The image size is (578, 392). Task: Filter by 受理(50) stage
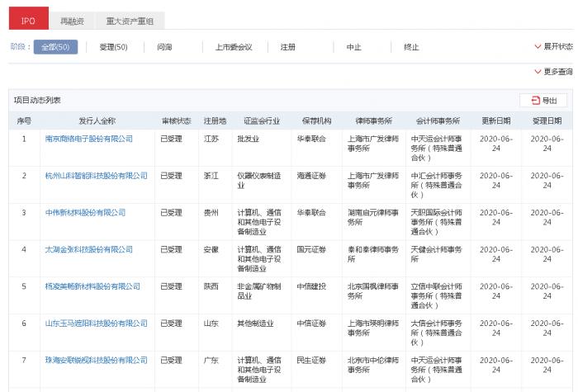[x=113, y=47]
